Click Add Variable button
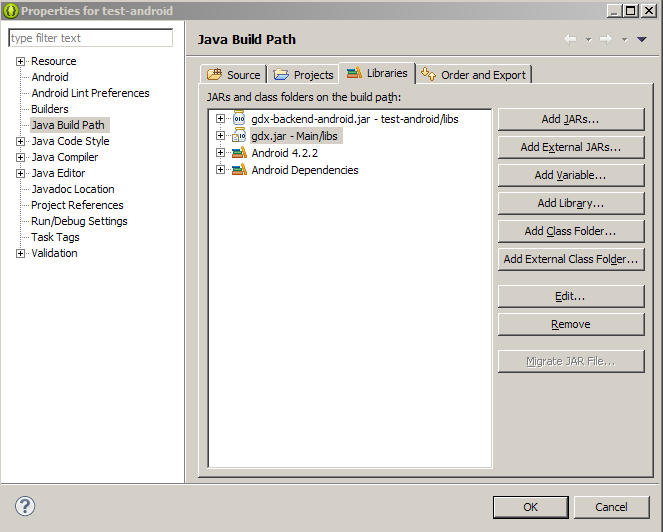 tap(571, 175)
